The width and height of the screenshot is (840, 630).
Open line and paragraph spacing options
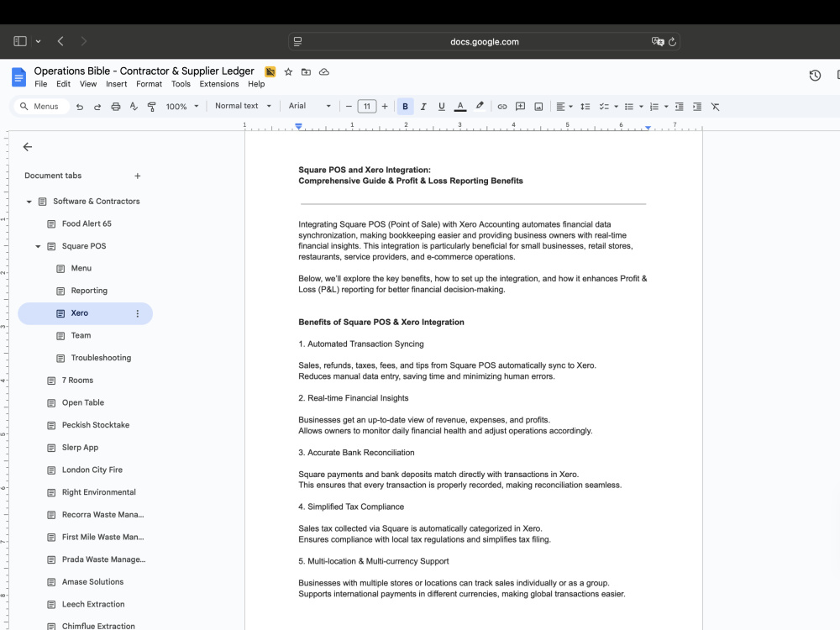(585, 107)
